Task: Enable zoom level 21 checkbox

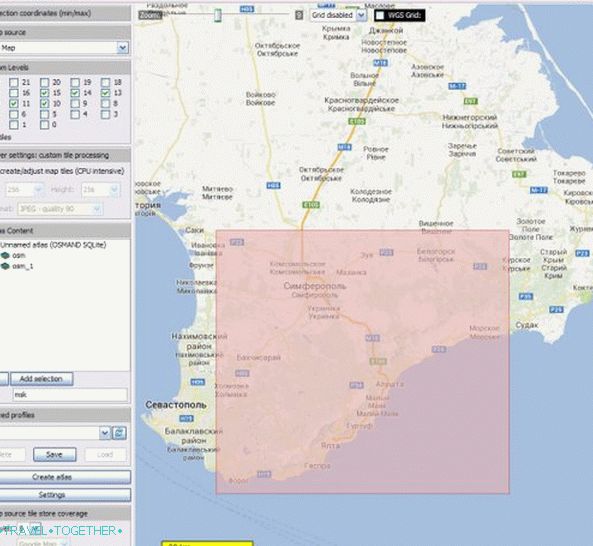Action: point(14,82)
